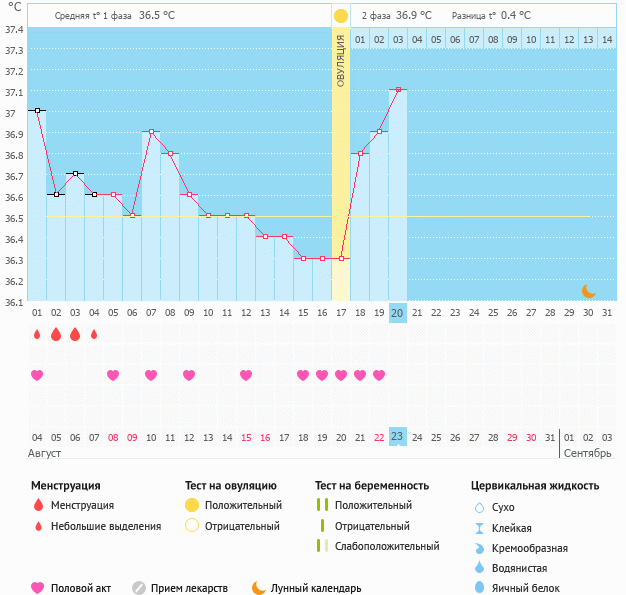Click the vertical ОВУЛЯЦИЯ column label
626x595 pixels.
pos(341,60)
